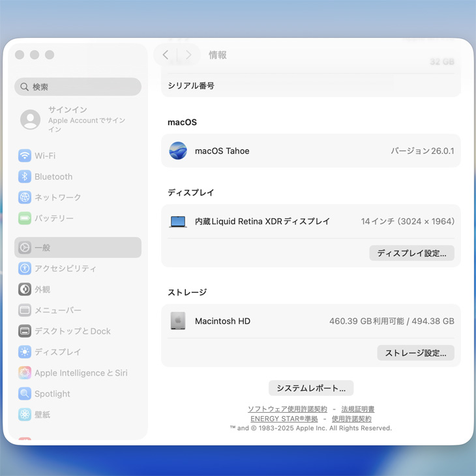The height and width of the screenshot is (476, 476).
Task: Click the Wi-Fi icon in sidebar
Action: 25,156
